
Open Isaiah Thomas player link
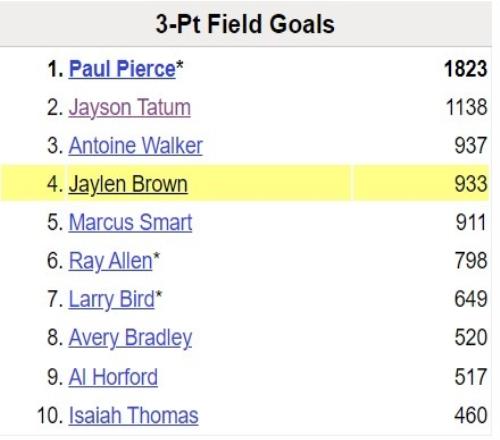click(133, 416)
